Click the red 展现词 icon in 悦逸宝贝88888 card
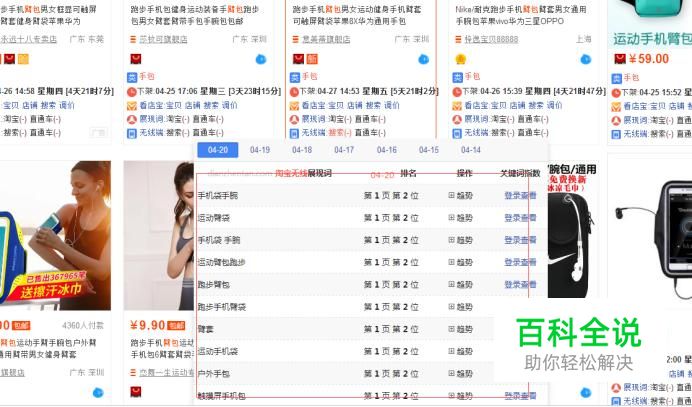 pos(457,120)
